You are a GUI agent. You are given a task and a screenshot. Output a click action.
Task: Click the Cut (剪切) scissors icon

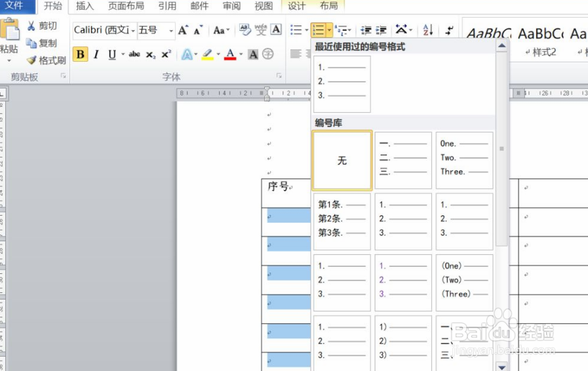tap(31, 26)
